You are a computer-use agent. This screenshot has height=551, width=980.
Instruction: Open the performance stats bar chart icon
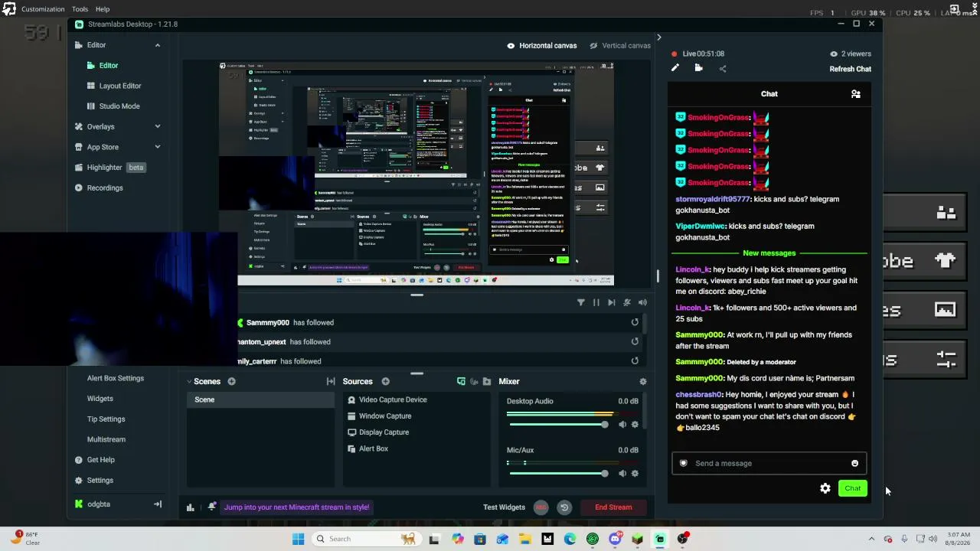tap(190, 507)
